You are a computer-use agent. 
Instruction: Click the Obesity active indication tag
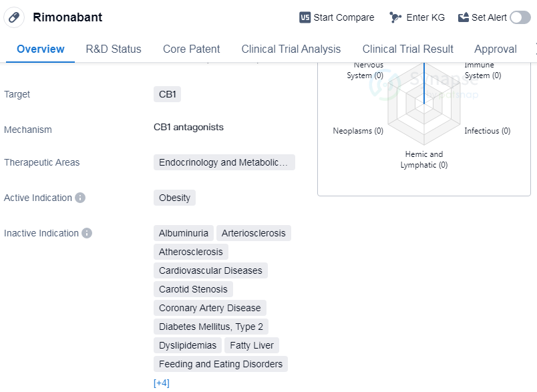click(x=174, y=198)
